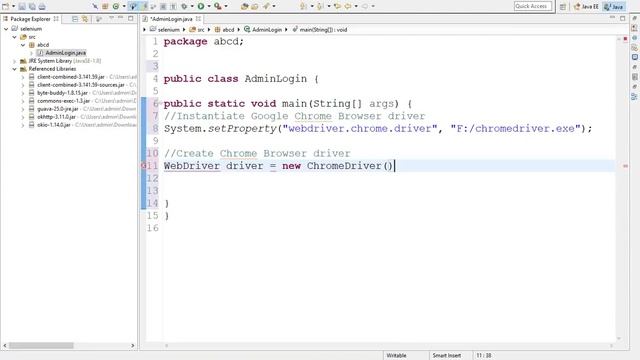Click the Save icon in toolbar
This screenshot has height=360, width=640.
[x=22, y=6]
